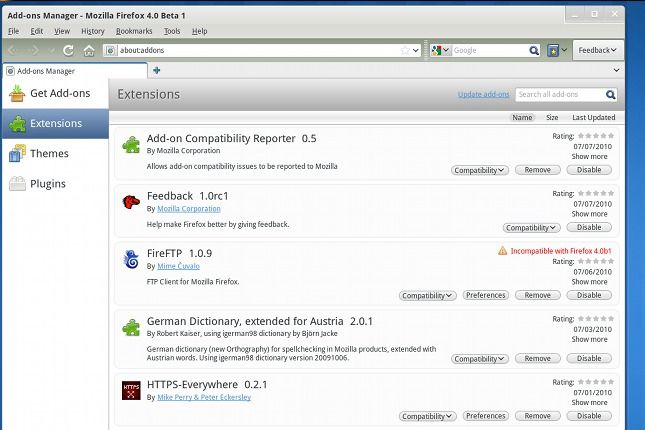The height and width of the screenshot is (430, 645).
Task: Bookmark this page with the star icon
Action: coord(405,50)
